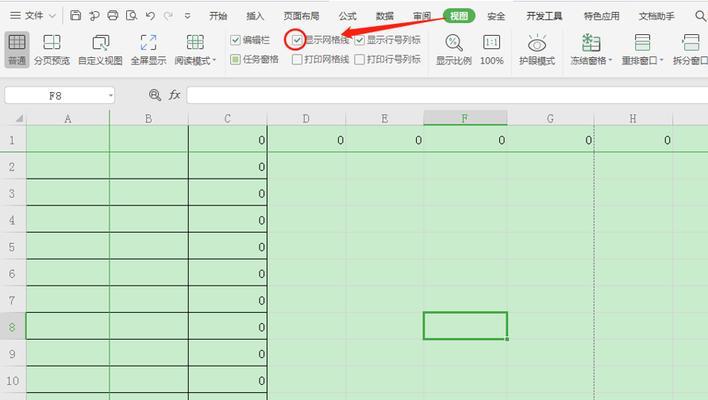Select the 视图 View tab
Screen dimensions: 708x400
pyautogui.click(x=459, y=16)
